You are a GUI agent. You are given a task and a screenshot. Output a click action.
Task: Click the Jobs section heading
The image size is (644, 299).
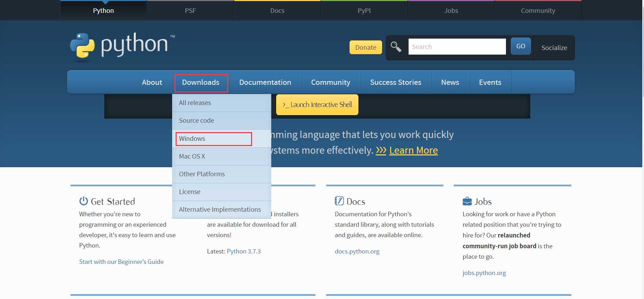(x=483, y=202)
